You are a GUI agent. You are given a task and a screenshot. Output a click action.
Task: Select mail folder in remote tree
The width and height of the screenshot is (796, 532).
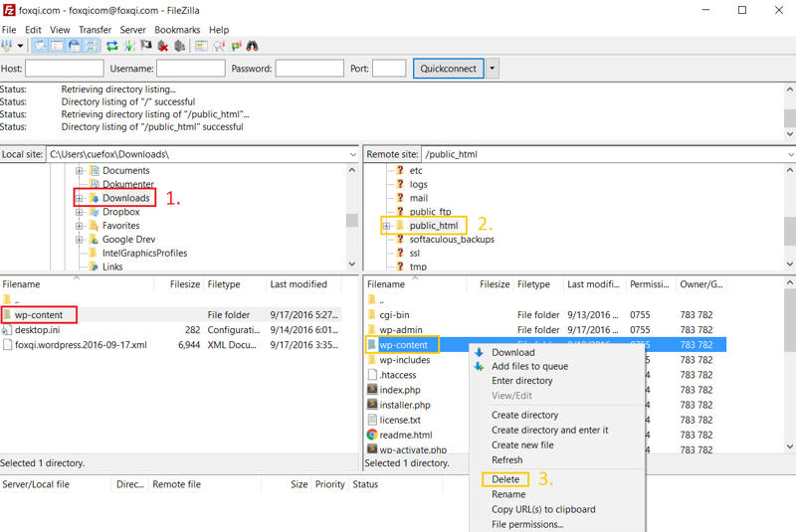click(x=419, y=198)
